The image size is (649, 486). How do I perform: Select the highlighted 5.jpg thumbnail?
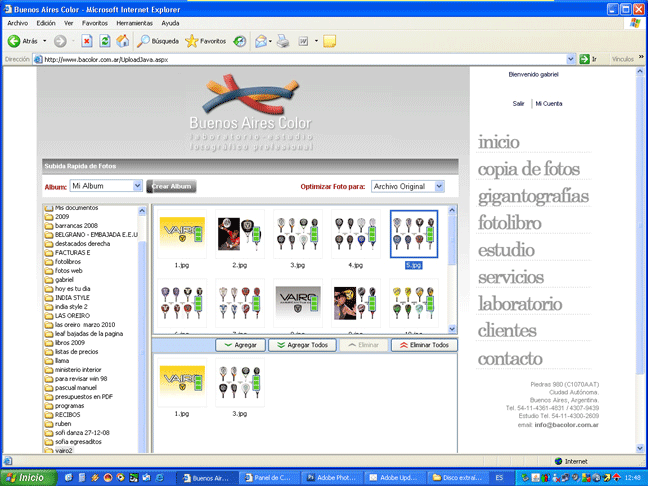(x=413, y=234)
